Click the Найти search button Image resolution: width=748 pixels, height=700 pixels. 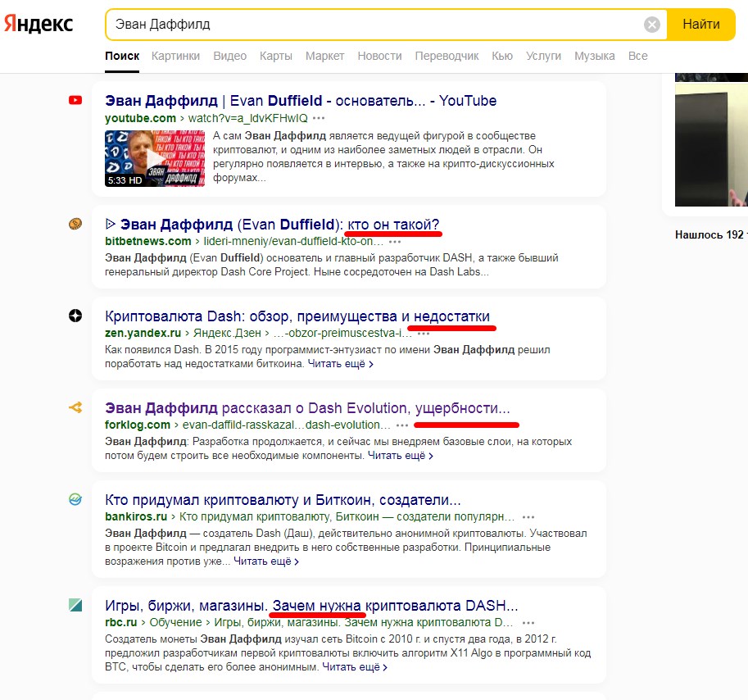click(x=700, y=25)
